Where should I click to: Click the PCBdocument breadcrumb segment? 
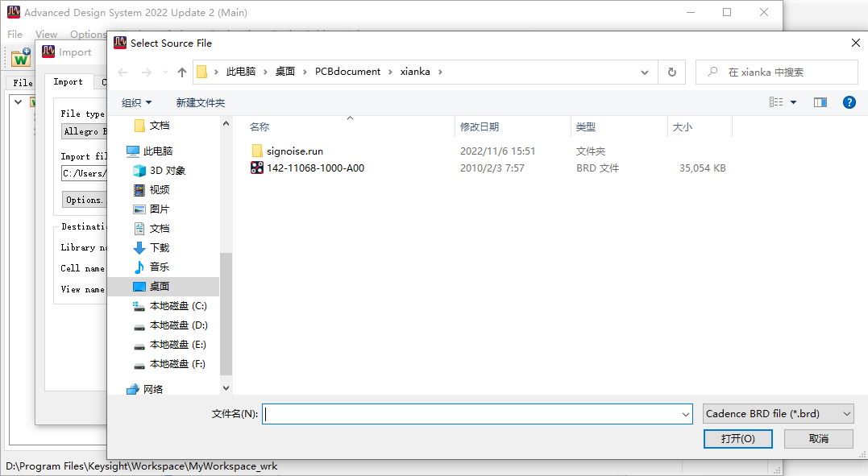point(347,72)
